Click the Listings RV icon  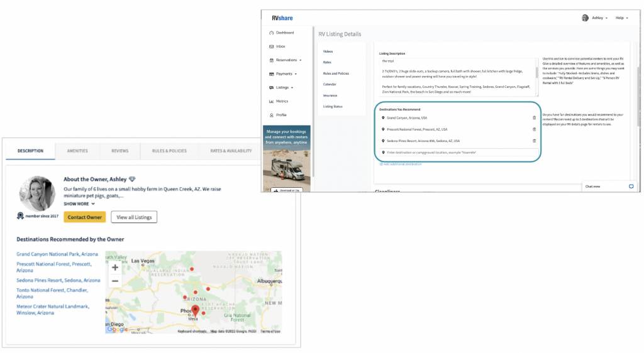point(271,88)
